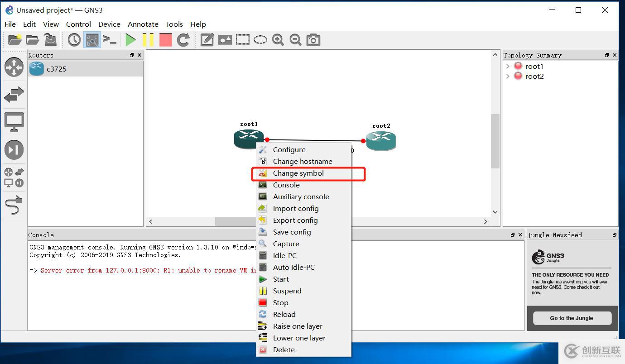Click Go to the Jungle button
Screen dimensions: 625x364
572,318
